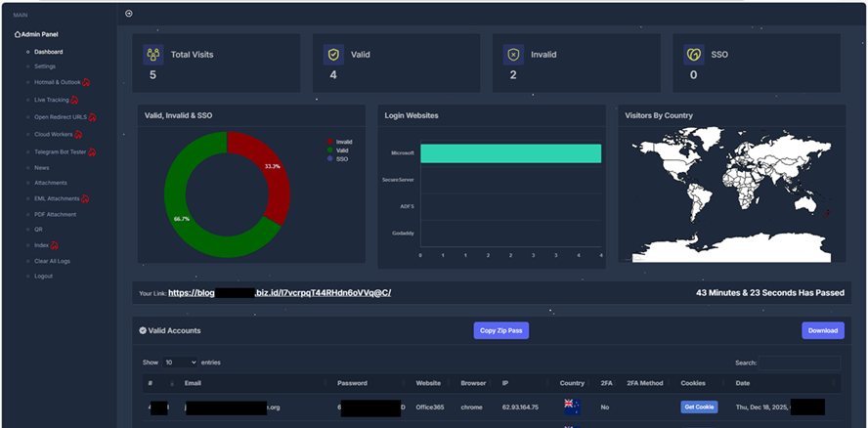The image size is (868, 428).
Task: Toggle the SSO legend entry in chart
Action: 340,158
